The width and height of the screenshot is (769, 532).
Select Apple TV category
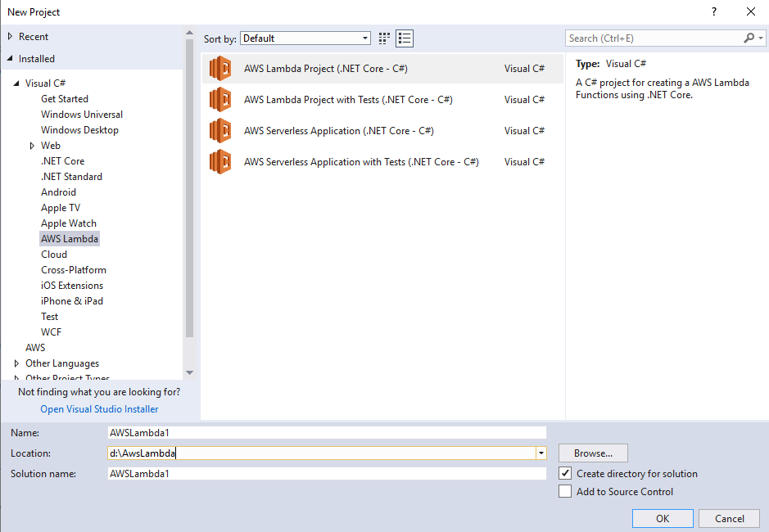61,208
